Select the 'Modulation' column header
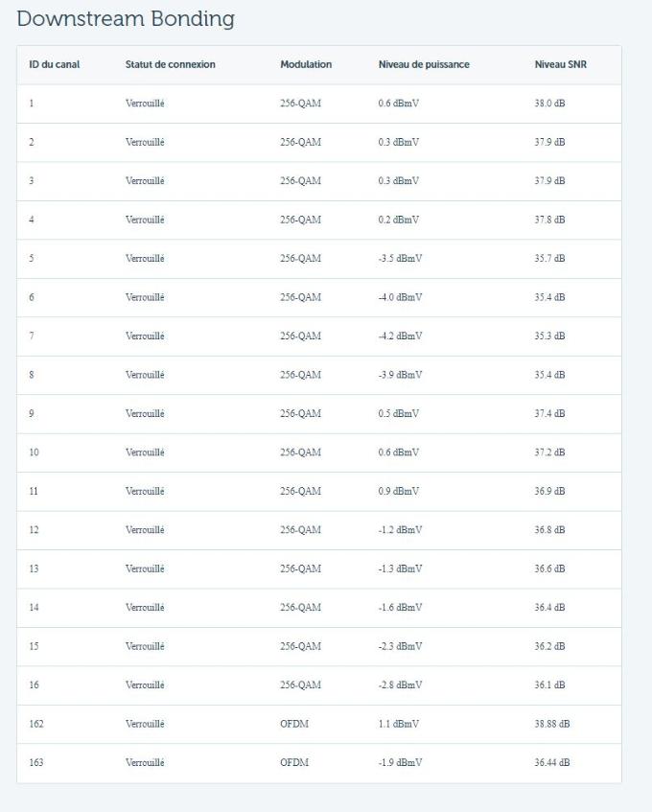The image size is (652, 812). [306, 65]
